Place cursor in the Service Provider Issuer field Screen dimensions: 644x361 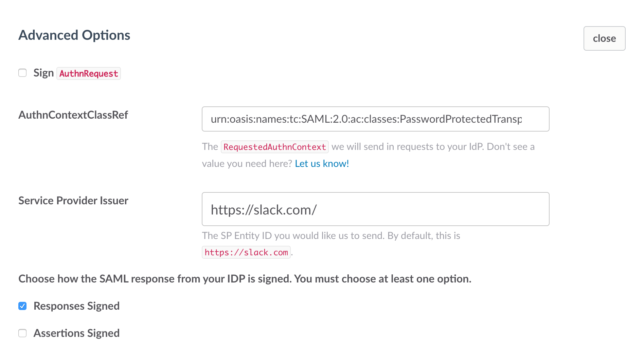[375, 209]
